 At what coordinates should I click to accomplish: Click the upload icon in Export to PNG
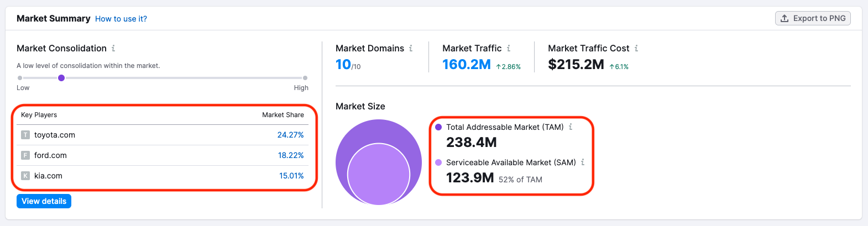tap(785, 18)
